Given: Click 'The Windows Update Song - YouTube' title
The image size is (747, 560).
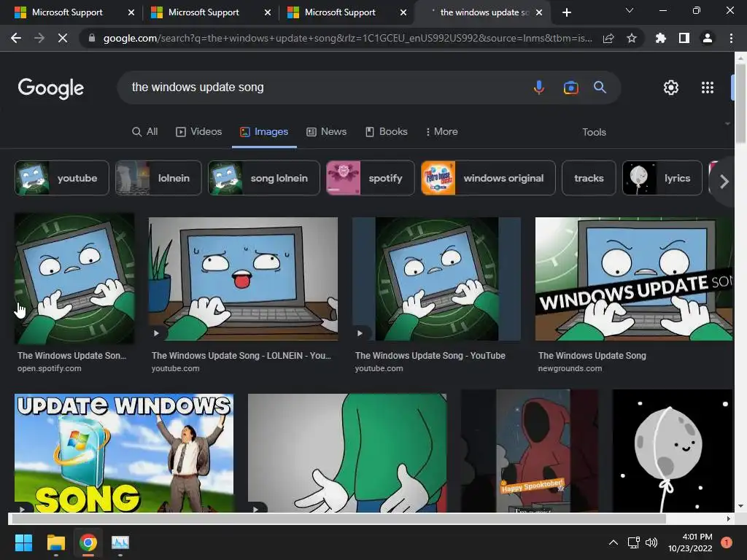Looking at the screenshot, I should [430, 356].
